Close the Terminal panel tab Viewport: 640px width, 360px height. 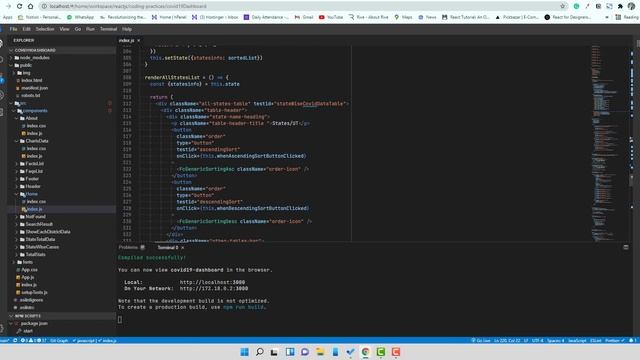(x=182, y=248)
